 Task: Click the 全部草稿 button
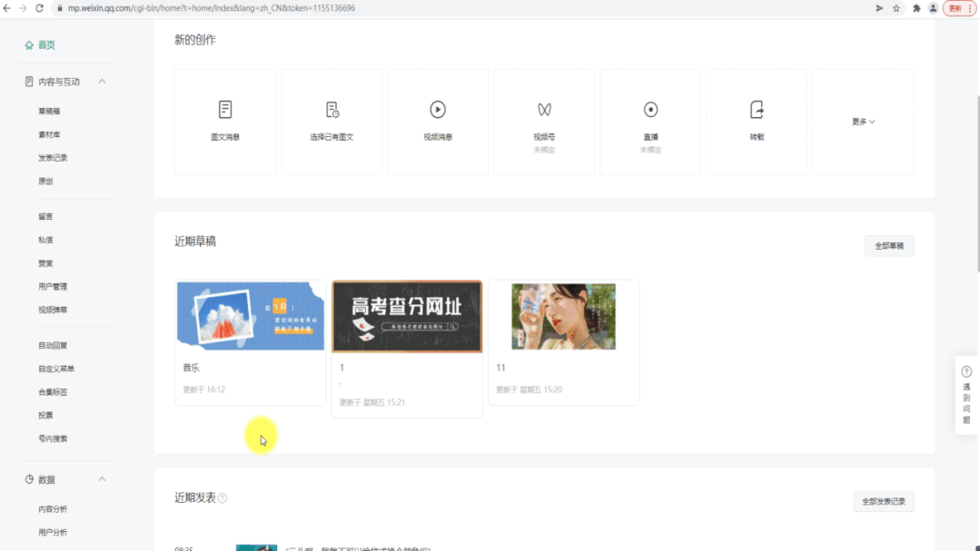tap(889, 246)
